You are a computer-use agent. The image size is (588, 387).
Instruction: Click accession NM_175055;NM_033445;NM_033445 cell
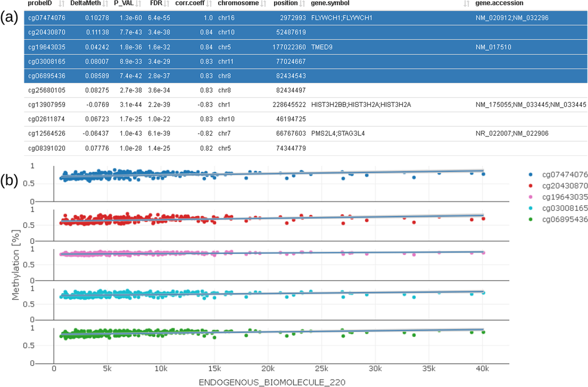click(x=531, y=105)
